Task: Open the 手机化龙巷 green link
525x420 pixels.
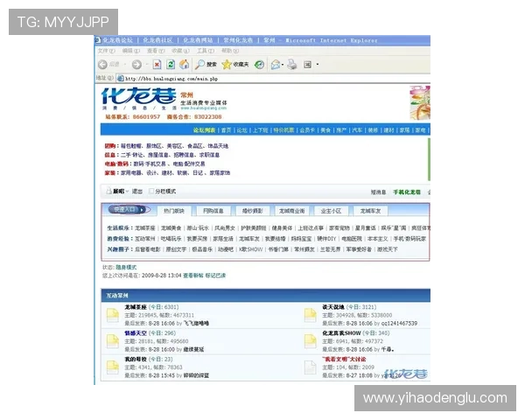Action: [x=407, y=192]
